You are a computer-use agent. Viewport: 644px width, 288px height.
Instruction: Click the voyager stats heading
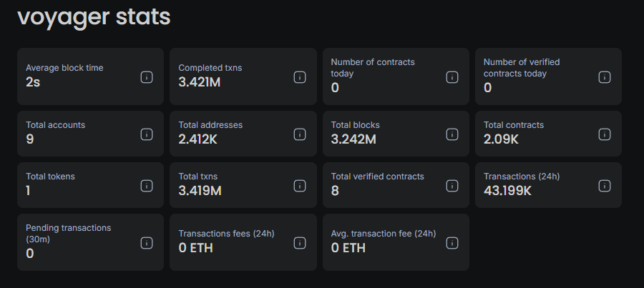pos(94,17)
